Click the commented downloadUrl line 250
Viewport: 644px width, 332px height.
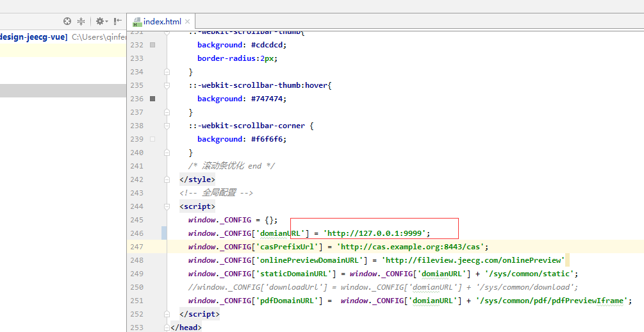point(383,287)
